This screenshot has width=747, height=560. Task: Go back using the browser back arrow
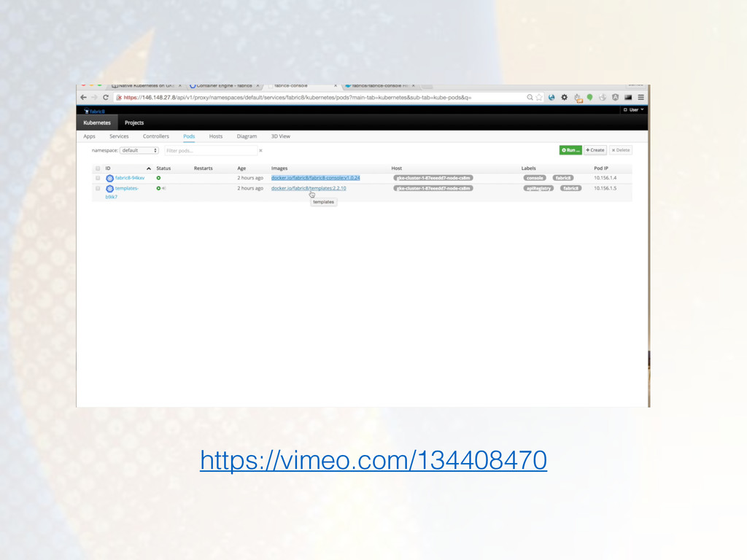[x=83, y=97]
